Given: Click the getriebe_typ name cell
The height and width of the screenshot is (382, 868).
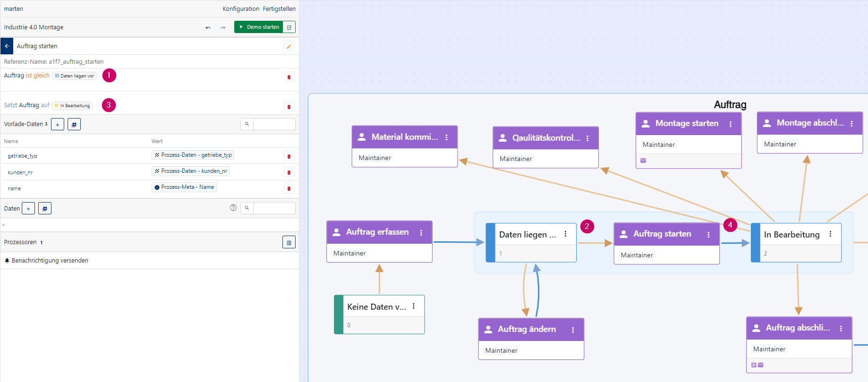Looking at the screenshot, I should (x=22, y=156).
